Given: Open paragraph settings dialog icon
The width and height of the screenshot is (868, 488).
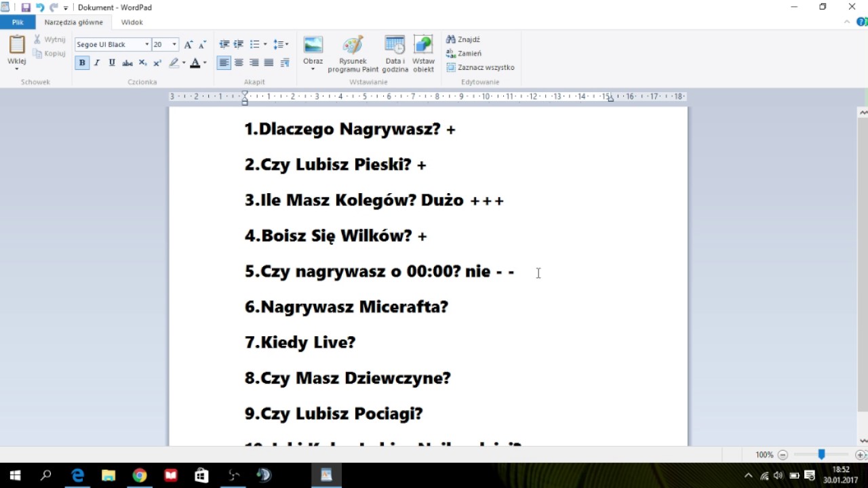Looking at the screenshot, I should coord(285,63).
